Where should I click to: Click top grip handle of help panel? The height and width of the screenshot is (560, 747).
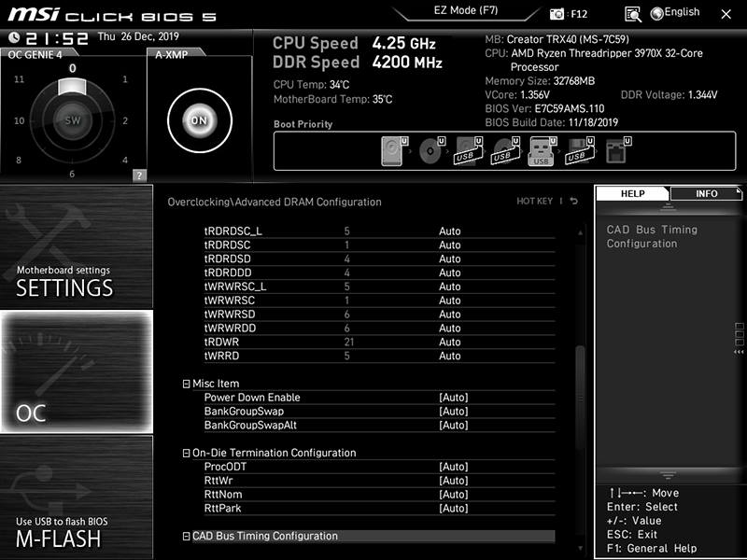[668, 206]
